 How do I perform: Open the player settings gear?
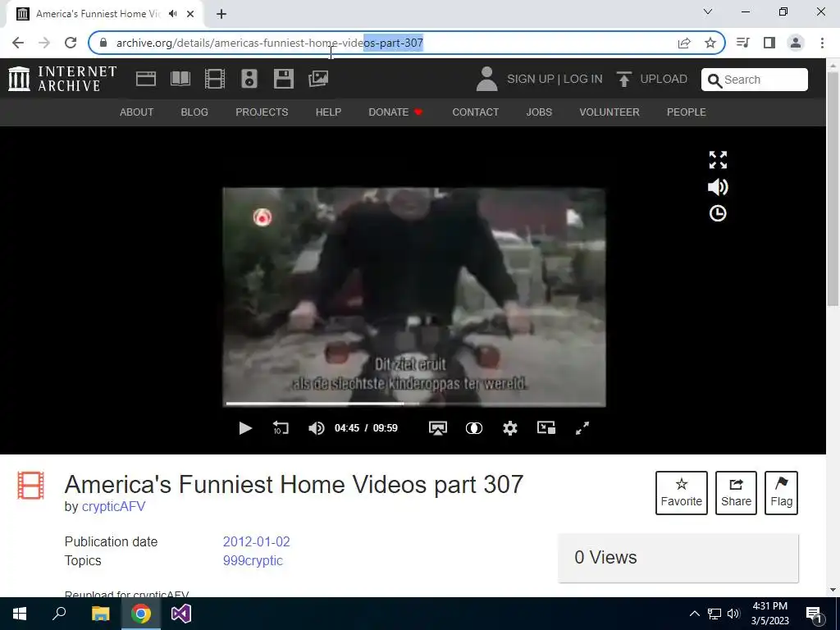510,428
